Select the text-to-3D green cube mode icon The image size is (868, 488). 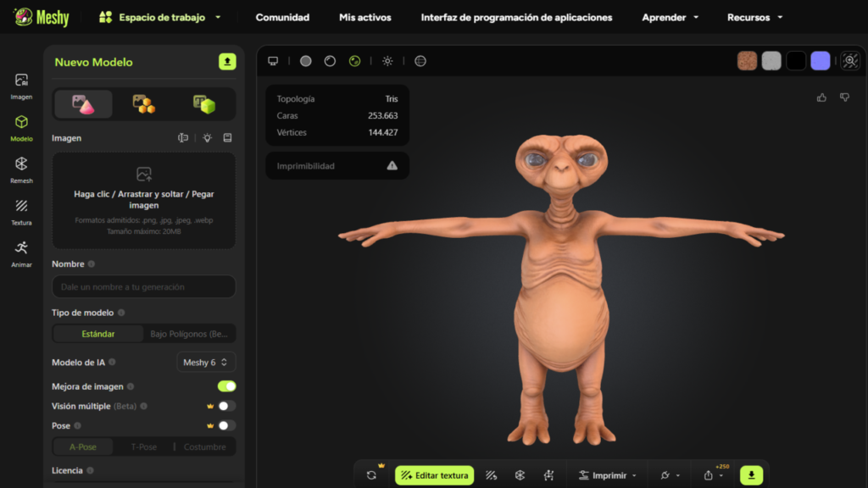pyautogui.click(x=203, y=104)
